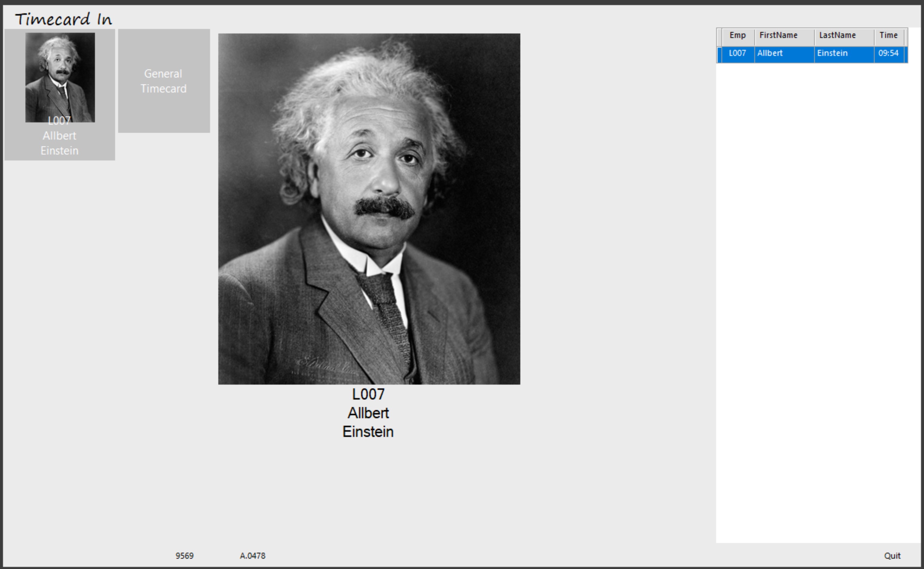Screen dimensions: 924x569
Task: Click the Timecard In title
Action: click(x=63, y=19)
